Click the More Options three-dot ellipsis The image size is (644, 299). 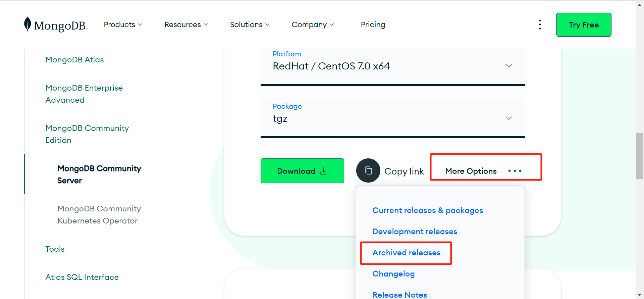coord(515,171)
